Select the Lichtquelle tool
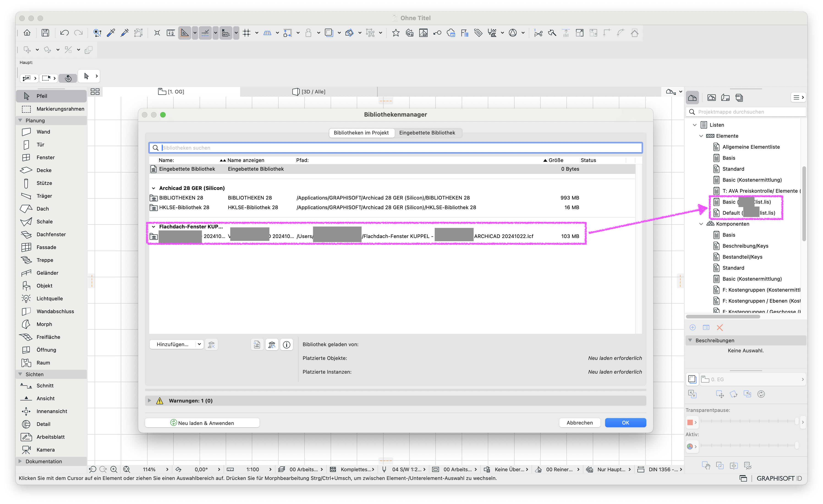 click(51, 299)
